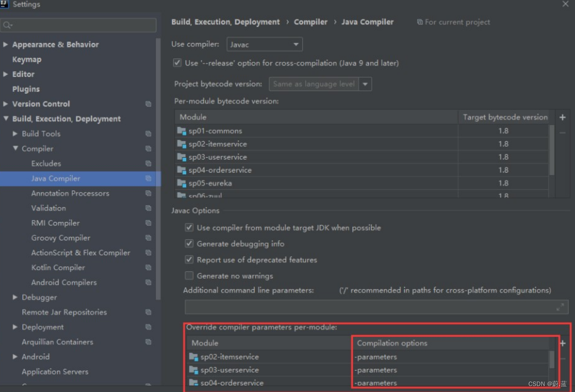Open Groovy Compiler page
This screenshot has height=392, width=575.
pos(60,238)
